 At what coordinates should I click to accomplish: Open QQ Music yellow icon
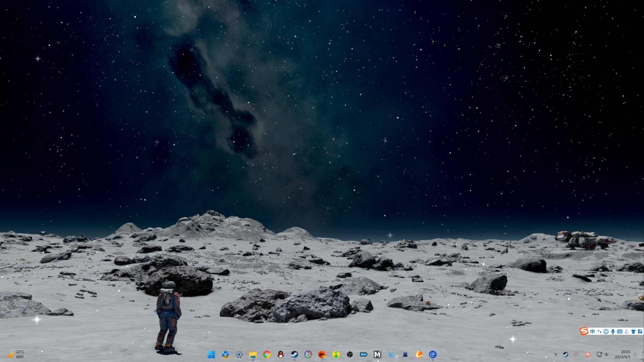(x=336, y=354)
